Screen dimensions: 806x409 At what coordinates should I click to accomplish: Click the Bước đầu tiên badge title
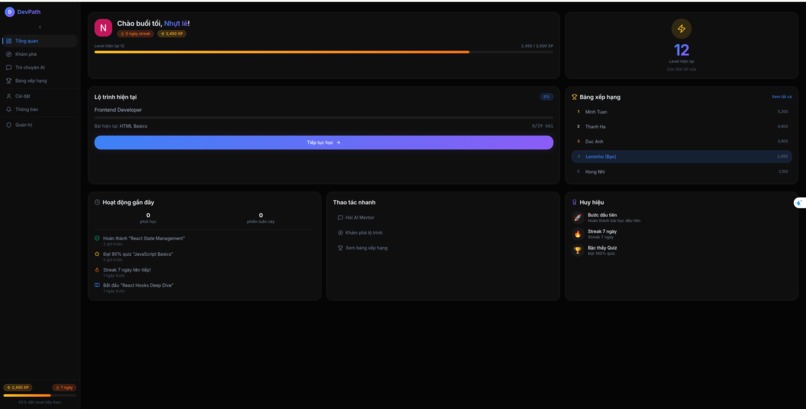tap(602, 215)
